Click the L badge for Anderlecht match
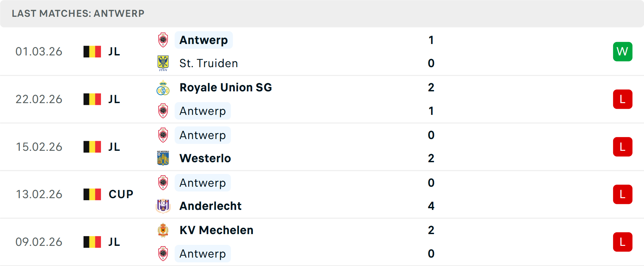This screenshot has height=266, width=644. point(623,194)
